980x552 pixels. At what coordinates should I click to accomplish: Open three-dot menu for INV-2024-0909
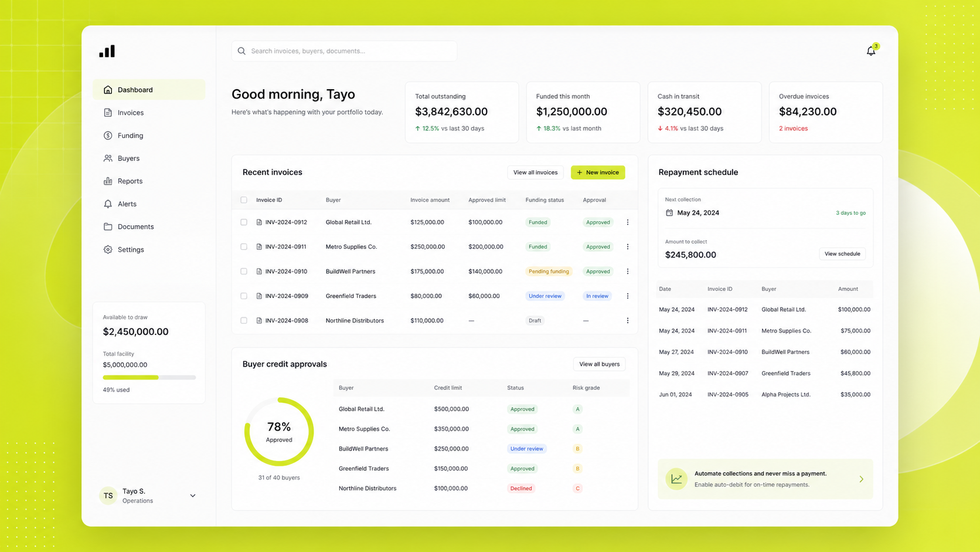tap(628, 296)
